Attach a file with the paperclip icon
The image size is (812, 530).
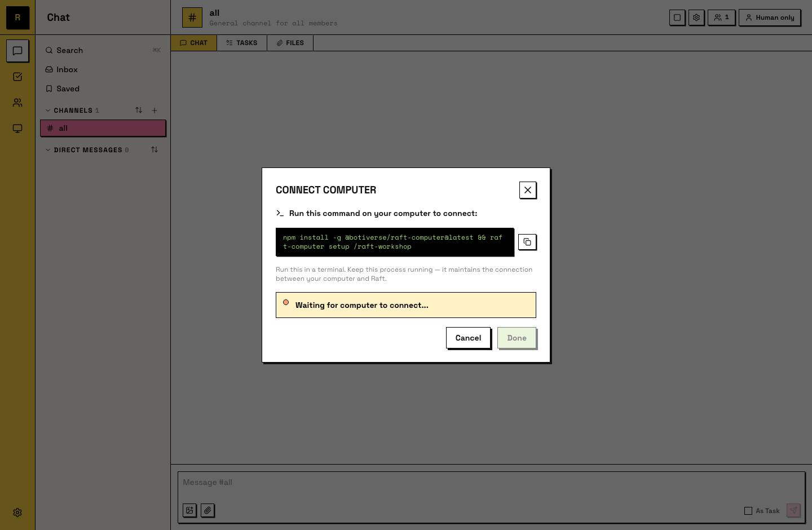208,510
